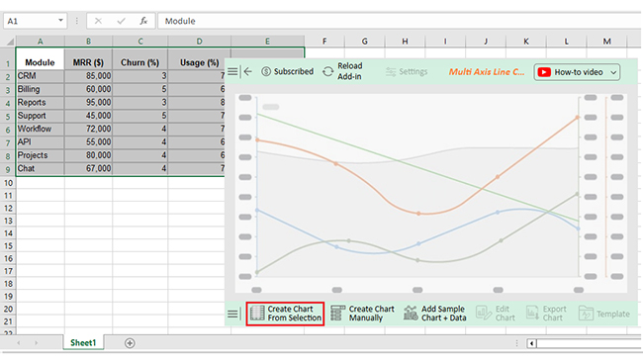Click the Export Chart button
Screen dimensions: 643x364
pos(546,314)
